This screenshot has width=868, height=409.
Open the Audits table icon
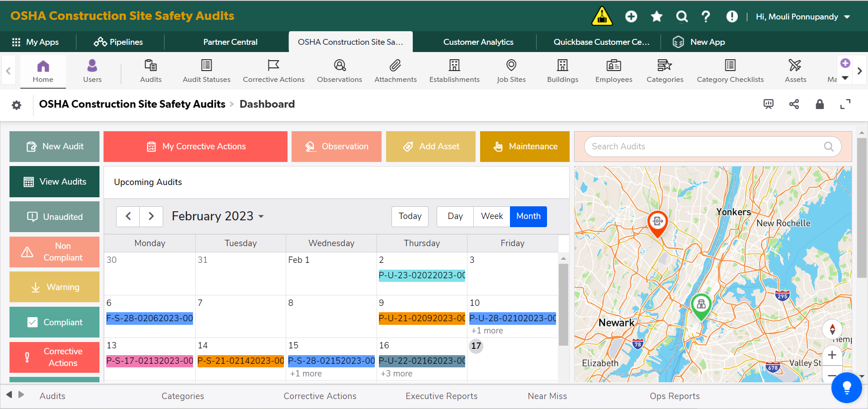(x=151, y=71)
